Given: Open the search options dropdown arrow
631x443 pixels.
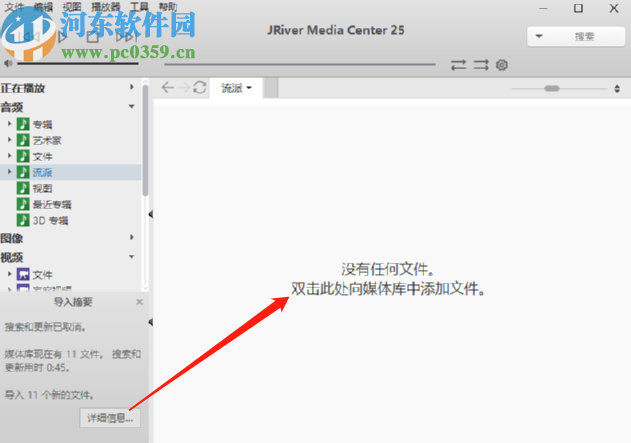Looking at the screenshot, I should [539, 37].
